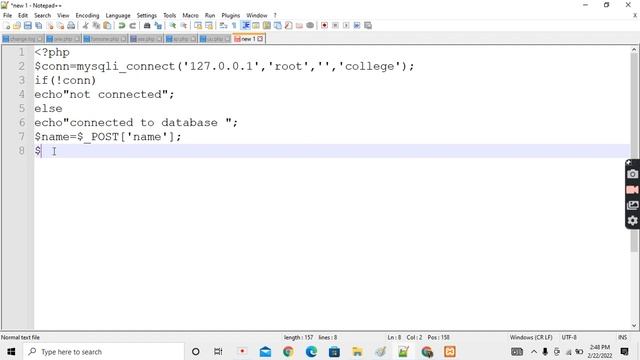Open Find with the binoculars icon
The image size is (640, 360).
(x=147, y=26)
